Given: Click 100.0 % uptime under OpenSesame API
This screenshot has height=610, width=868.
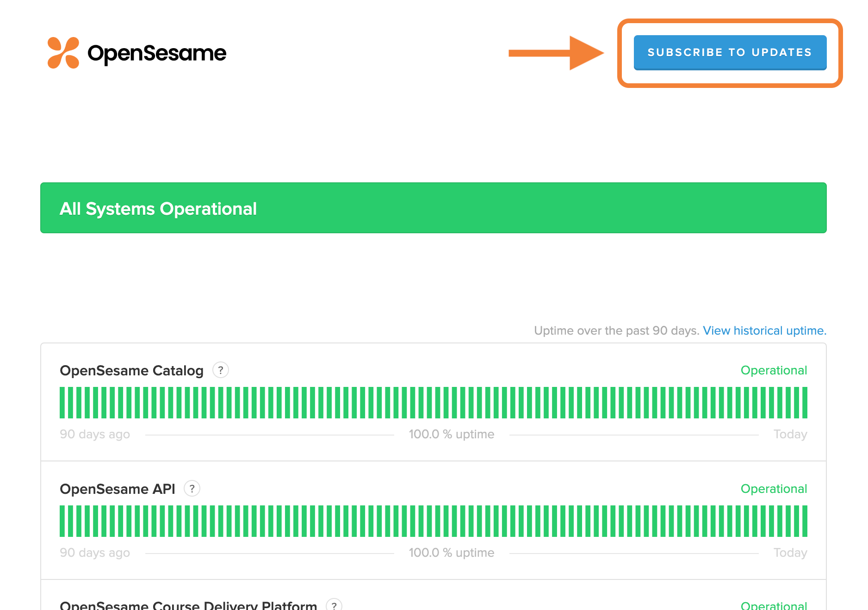Looking at the screenshot, I should 452,553.
